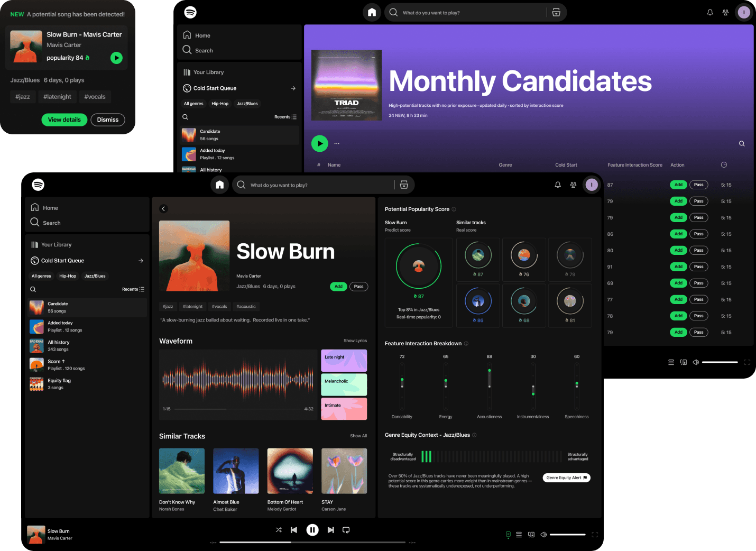Toggle the #acoustic tag under Slow Burn details
This screenshot has width=756, height=551.
[246, 307]
